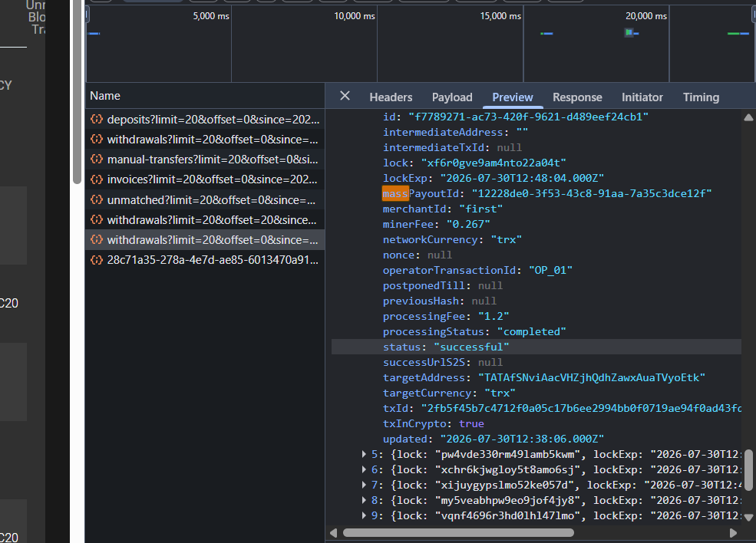Click JSON icon beside withdrawals offset=20 request
This screenshot has width=756, height=543.
97,219
